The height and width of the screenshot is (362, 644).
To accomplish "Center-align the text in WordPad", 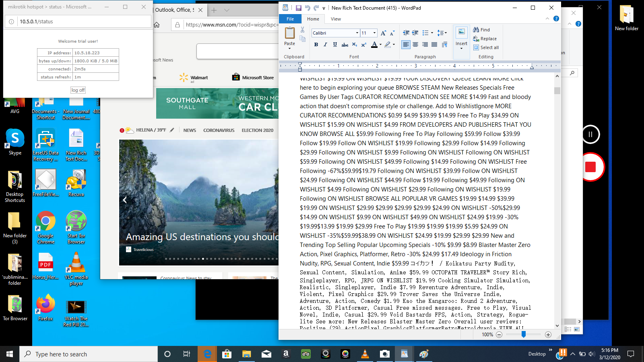I will 415,45.
